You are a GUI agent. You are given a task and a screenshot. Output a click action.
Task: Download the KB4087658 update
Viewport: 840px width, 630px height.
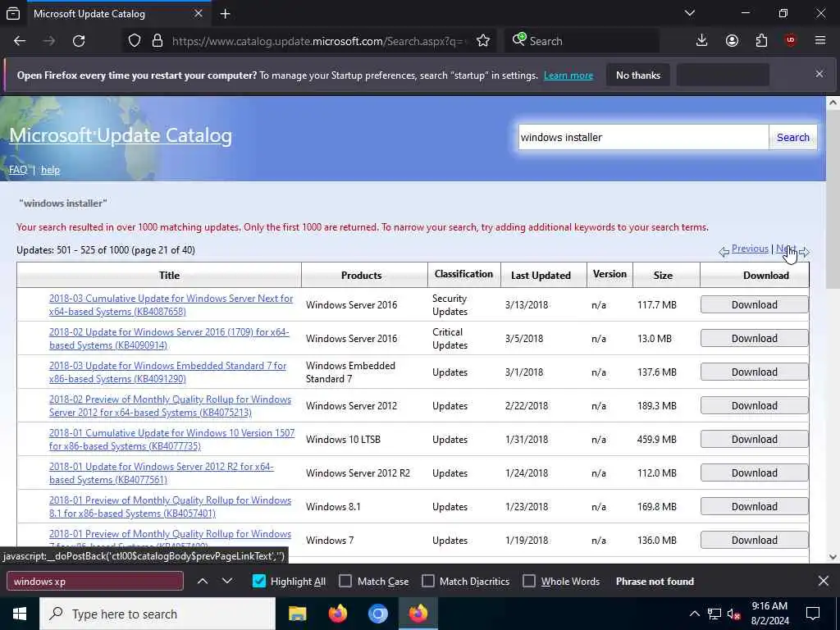tap(755, 305)
